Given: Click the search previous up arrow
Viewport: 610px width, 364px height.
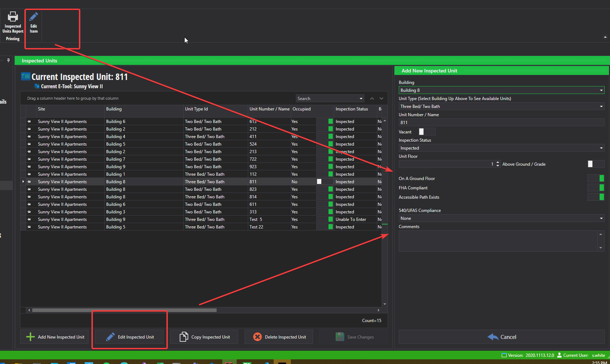Looking at the screenshot, I should tap(372, 99).
